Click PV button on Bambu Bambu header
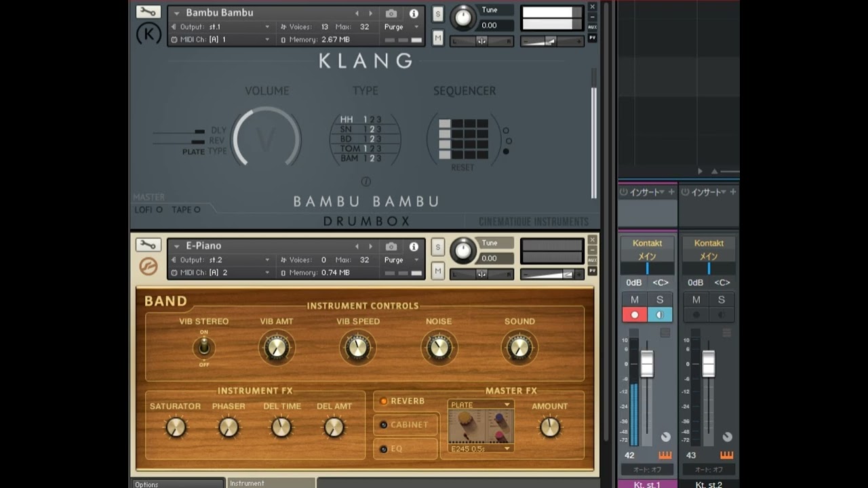 [x=592, y=38]
